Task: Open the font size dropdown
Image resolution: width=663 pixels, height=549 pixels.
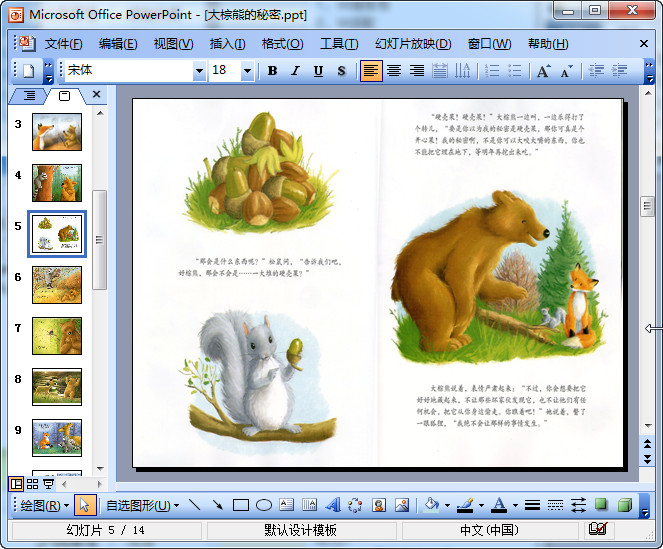Action: [x=247, y=71]
